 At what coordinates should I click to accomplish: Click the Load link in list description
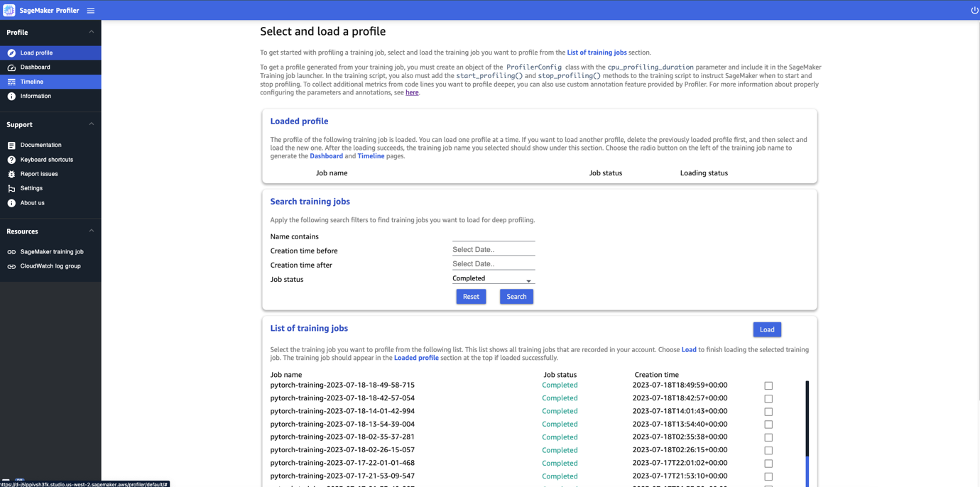(x=689, y=349)
